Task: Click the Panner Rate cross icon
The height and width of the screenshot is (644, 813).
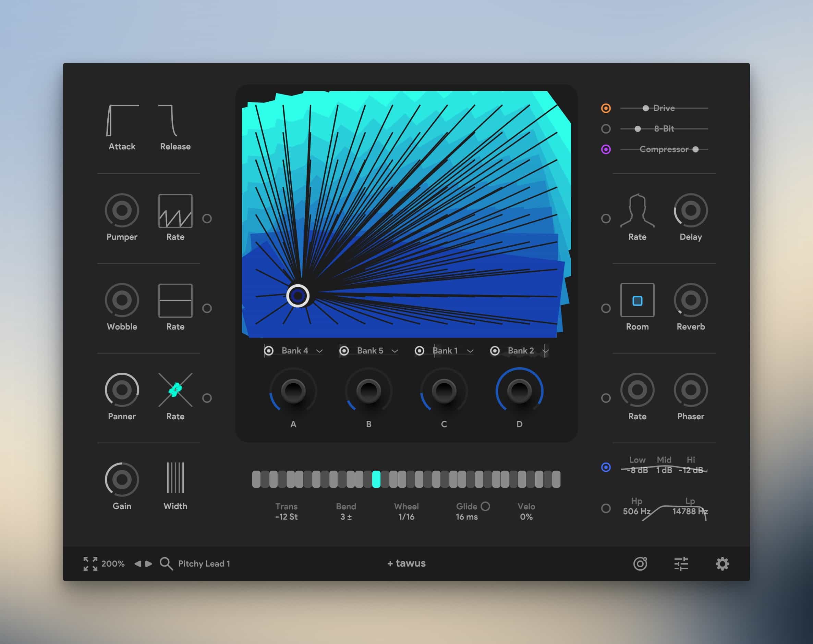Action: click(175, 390)
